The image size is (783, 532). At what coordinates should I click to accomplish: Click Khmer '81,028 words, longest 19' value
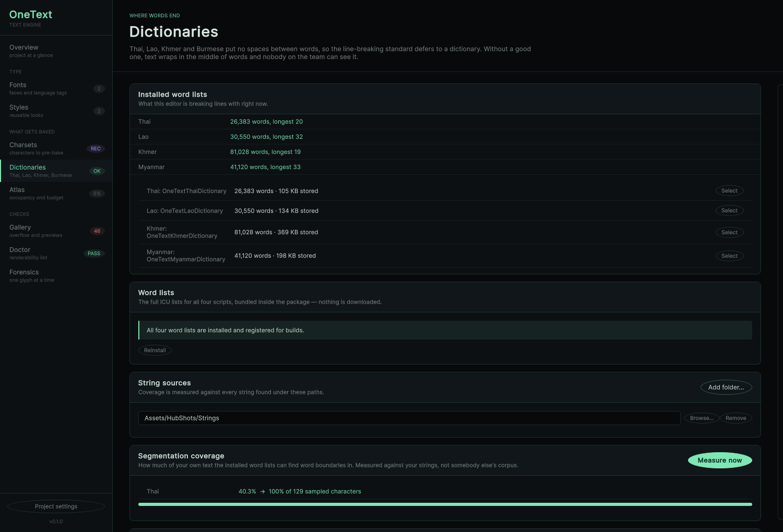265,152
